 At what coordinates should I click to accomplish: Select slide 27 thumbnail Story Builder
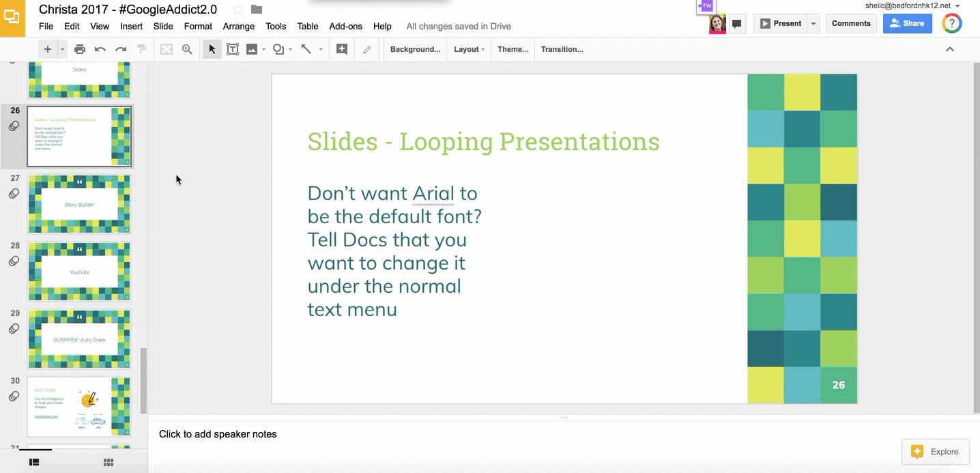coord(79,204)
